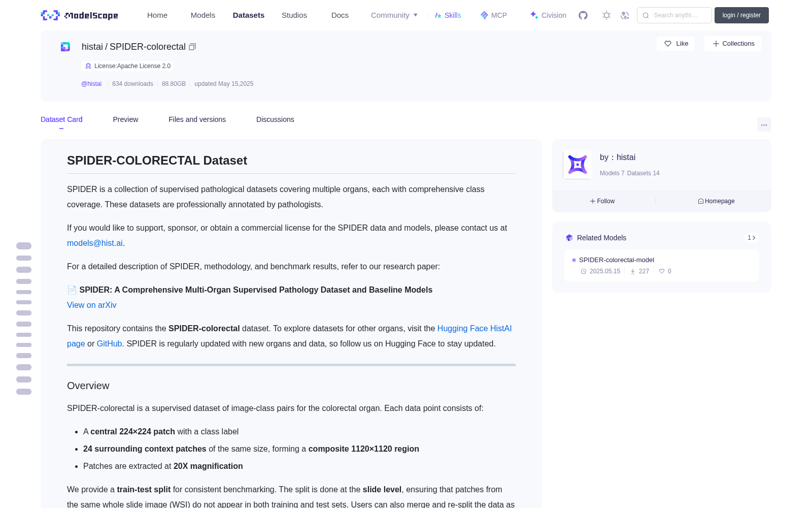Jump using the first outline navigation bar

point(24,246)
